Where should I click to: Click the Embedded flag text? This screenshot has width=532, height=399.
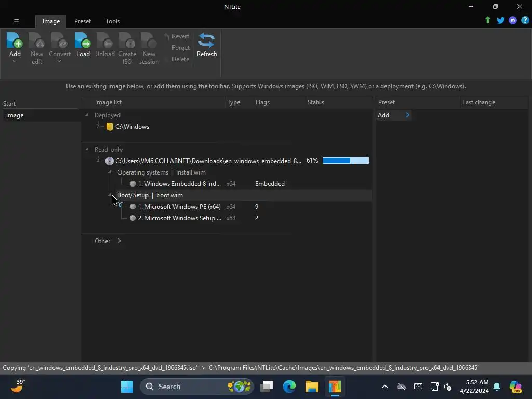pyautogui.click(x=270, y=183)
